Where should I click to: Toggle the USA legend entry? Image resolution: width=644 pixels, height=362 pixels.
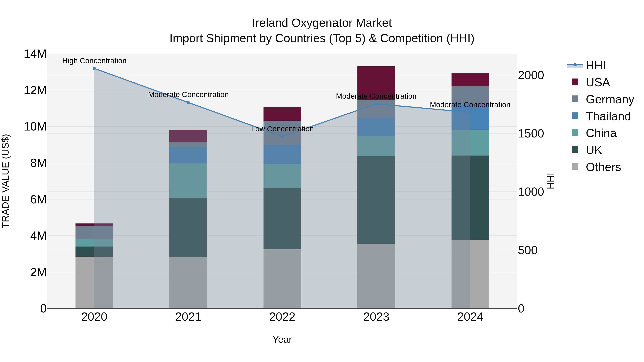tap(591, 82)
